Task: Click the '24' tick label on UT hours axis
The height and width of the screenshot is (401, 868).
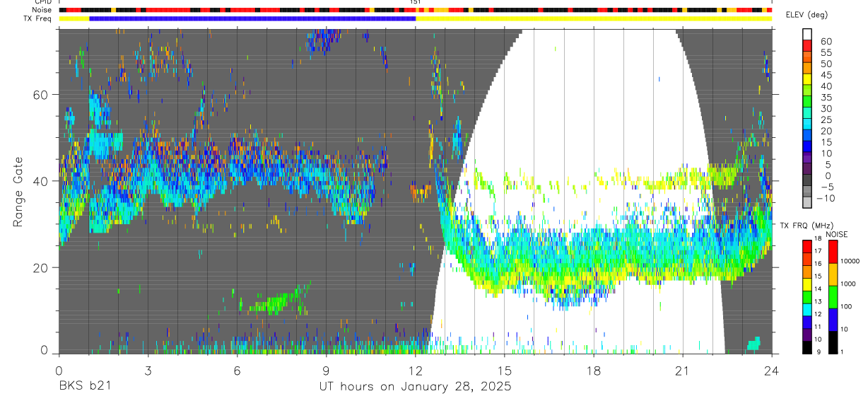Action: pos(772,370)
